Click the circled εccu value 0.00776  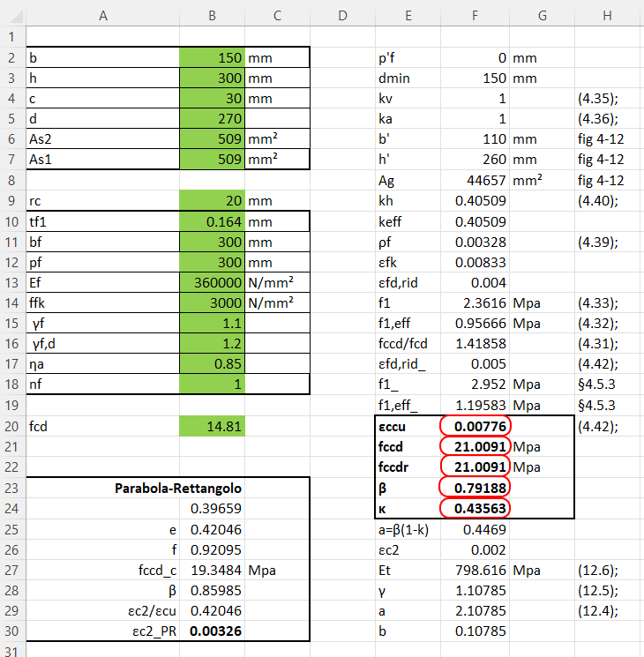[475, 426]
